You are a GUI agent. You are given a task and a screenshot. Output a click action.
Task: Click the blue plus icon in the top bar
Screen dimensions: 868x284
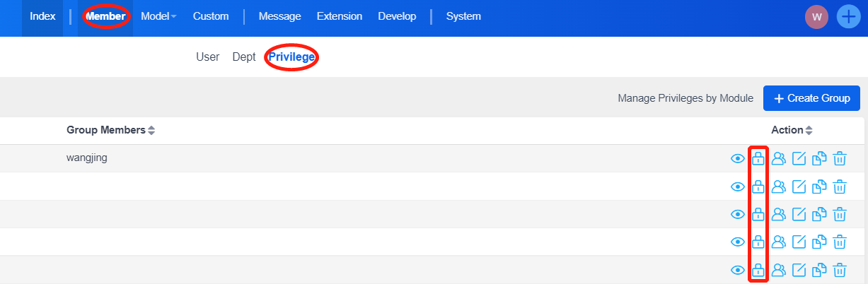coord(848,16)
